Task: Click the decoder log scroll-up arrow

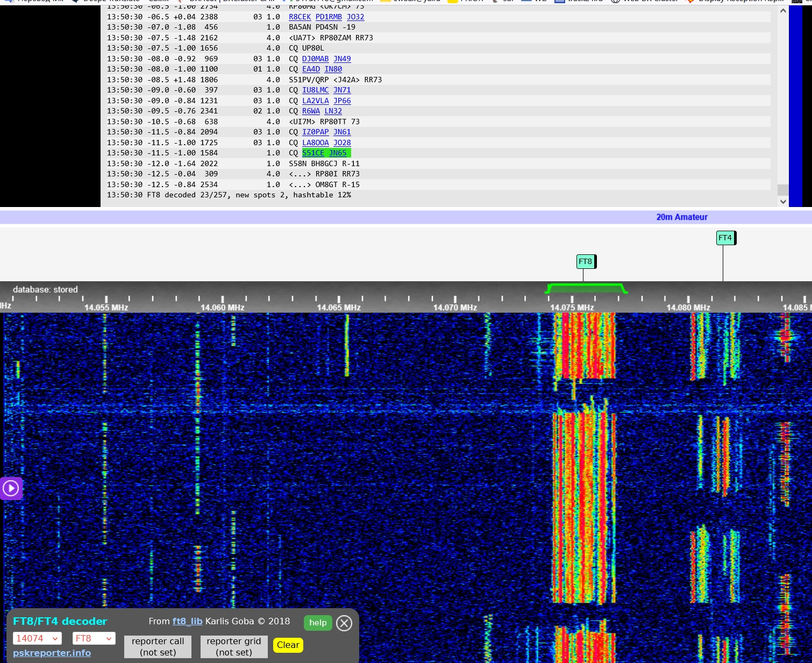Action: click(783, 11)
